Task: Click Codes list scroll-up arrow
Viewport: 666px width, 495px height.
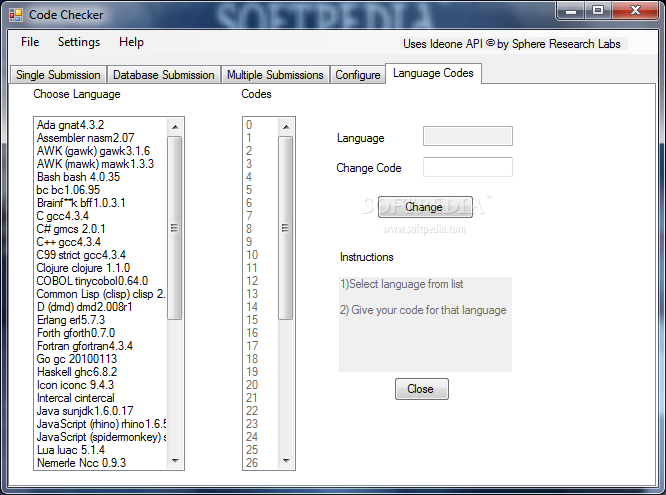Action: [286, 127]
